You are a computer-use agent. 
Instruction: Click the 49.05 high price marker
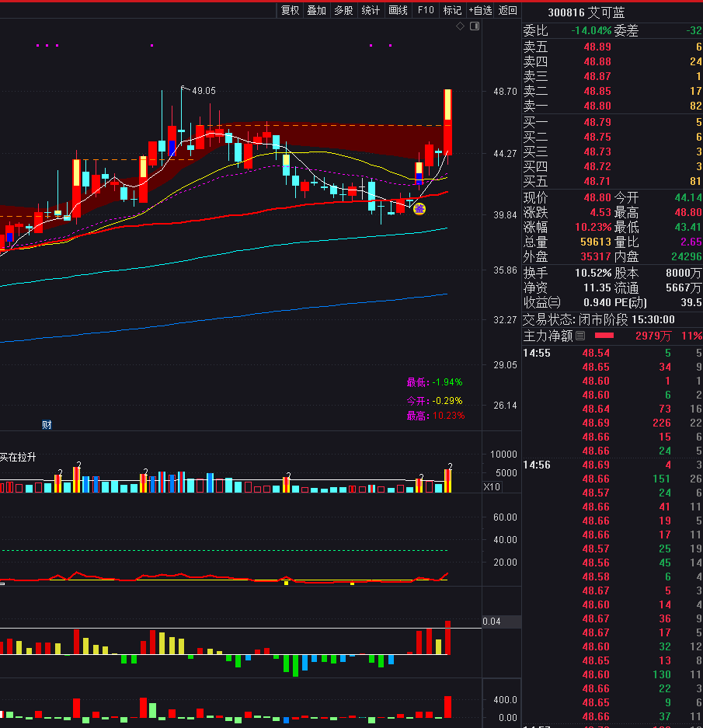(x=204, y=91)
